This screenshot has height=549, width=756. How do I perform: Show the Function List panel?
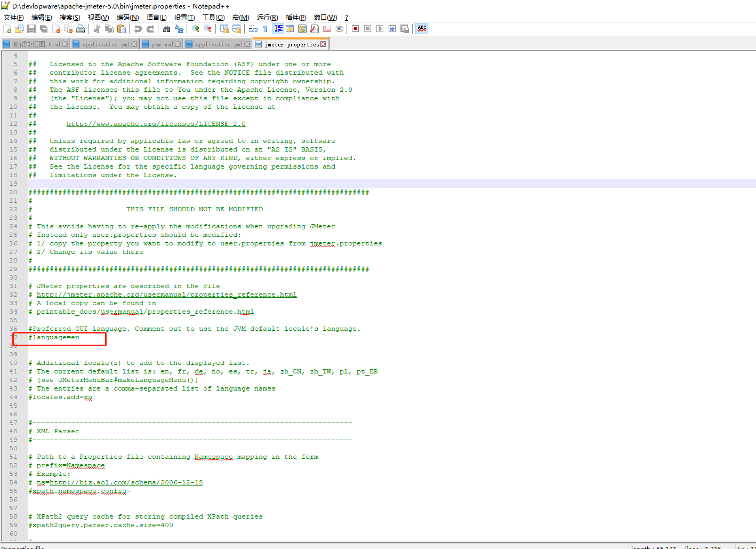click(x=315, y=29)
